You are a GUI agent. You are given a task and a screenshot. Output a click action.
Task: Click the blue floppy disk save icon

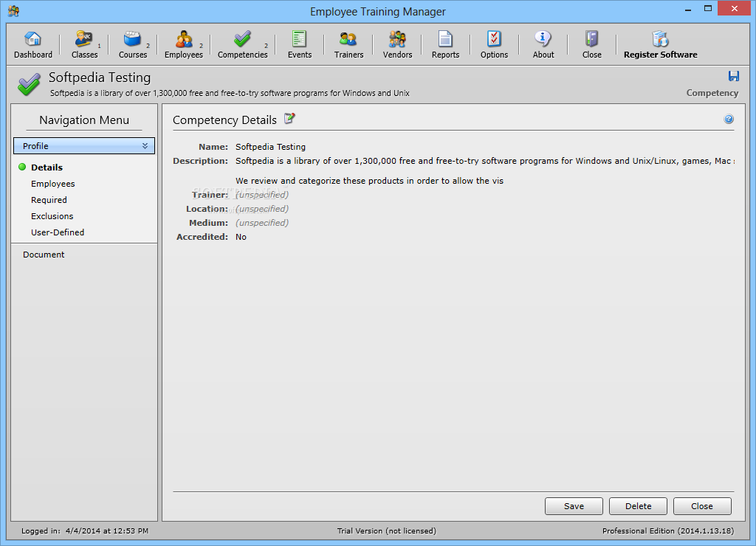[x=733, y=76]
